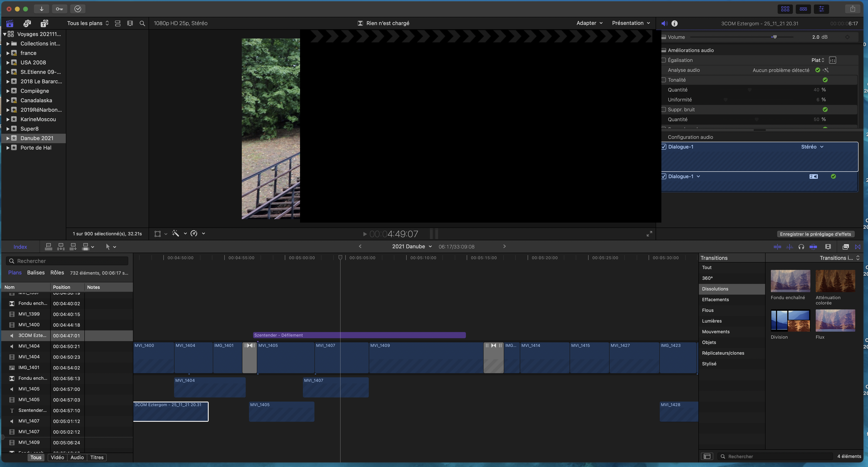The image size is (868, 467).
Task: Enable the Suppr. bruit checkbox
Action: pyautogui.click(x=663, y=109)
